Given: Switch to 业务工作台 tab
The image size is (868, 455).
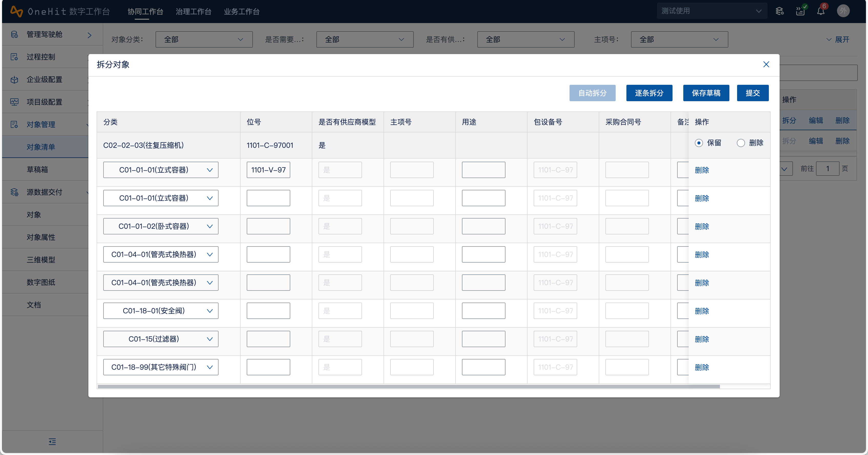Looking at the screenshot, I should [x=242, y=12].
